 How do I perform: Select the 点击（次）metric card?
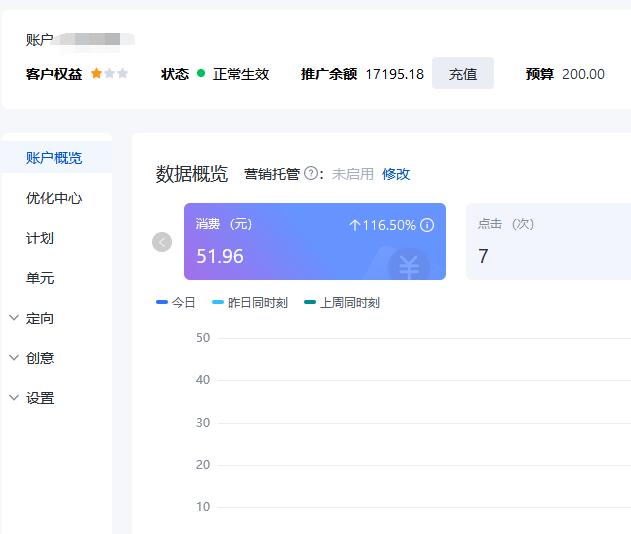tap(548, 242)
